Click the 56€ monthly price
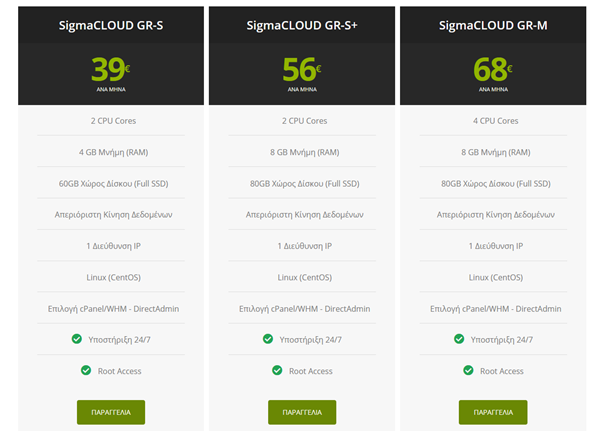Image resolution: width=602 pixels, height=431 pixels. (301, 69)
